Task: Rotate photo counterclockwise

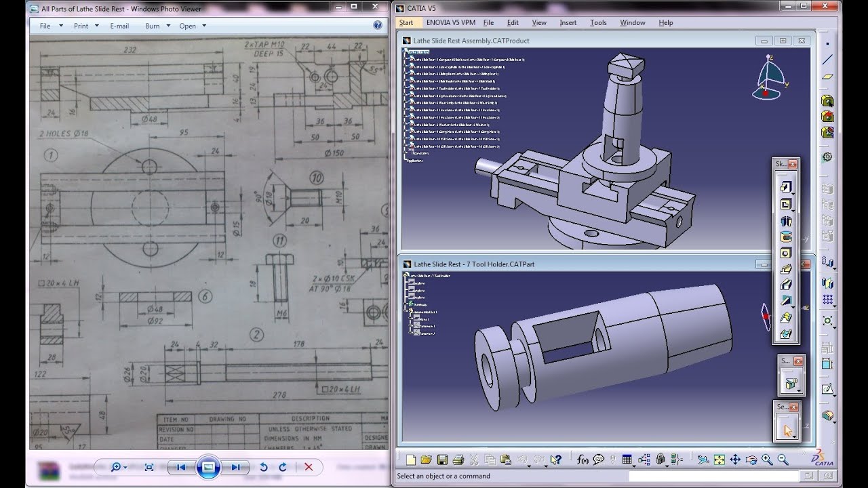Action: (x=264, y=467)
